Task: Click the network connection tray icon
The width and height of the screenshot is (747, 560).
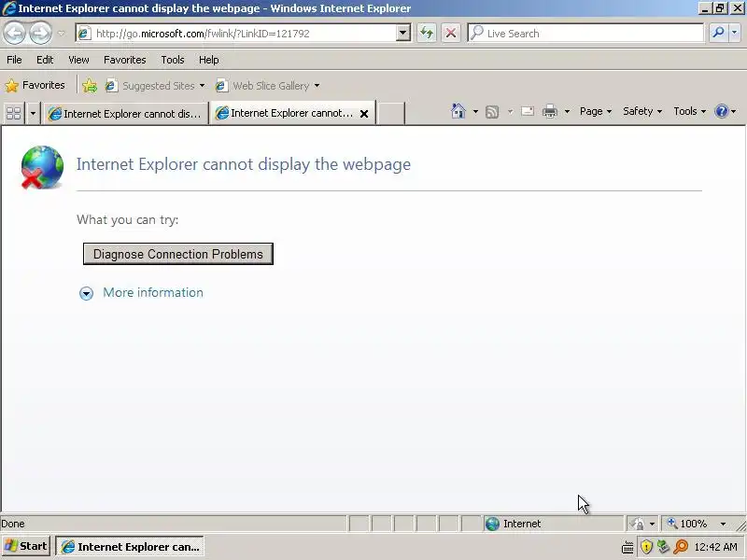Action: pyautogui.click(x=663, y=547)
